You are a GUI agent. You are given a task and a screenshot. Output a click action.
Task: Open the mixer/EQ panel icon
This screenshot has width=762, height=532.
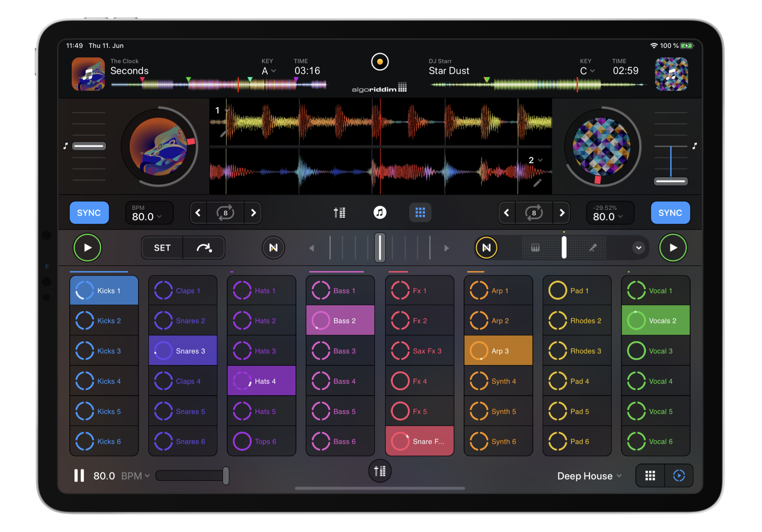(339, 213)
